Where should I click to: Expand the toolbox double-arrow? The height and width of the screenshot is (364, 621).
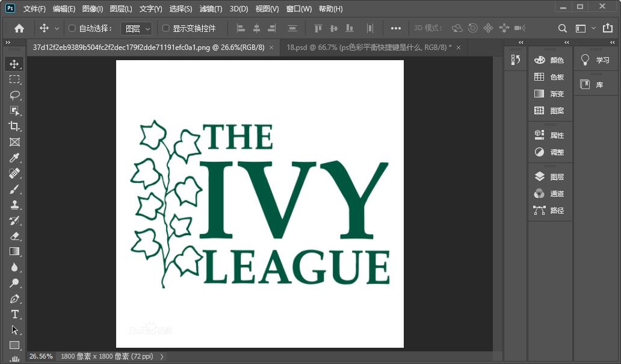click(x=8, y=42)
